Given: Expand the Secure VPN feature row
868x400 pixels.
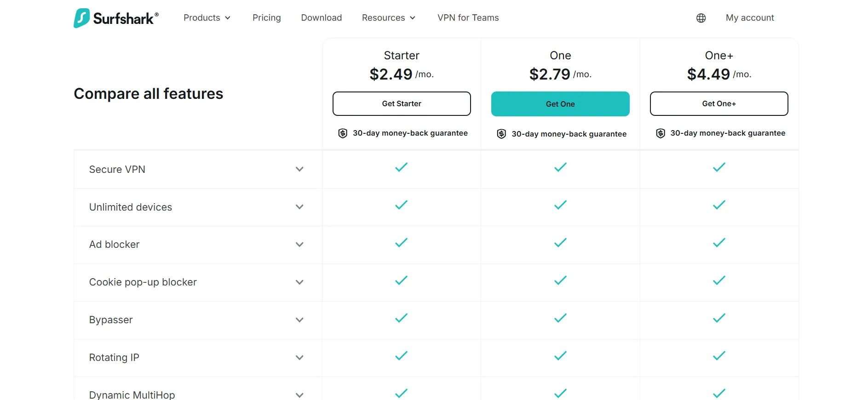Looking at the screenshot, I should (198, 169).
